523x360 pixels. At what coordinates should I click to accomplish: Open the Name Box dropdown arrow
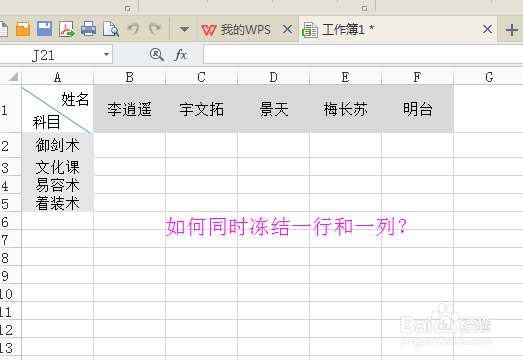pyautogui.click(x=106, y=54)
